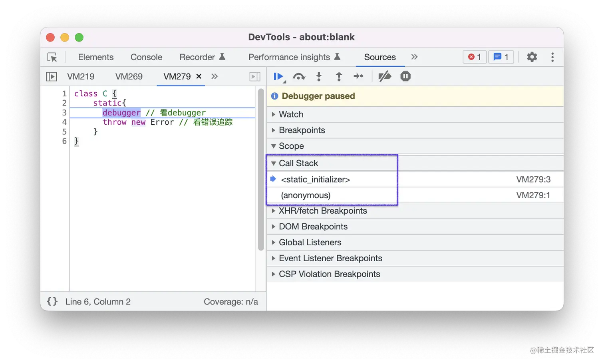Switch to the Console tab
The height and width of the screenshot is (364, 604).
[x=146, y=57]
